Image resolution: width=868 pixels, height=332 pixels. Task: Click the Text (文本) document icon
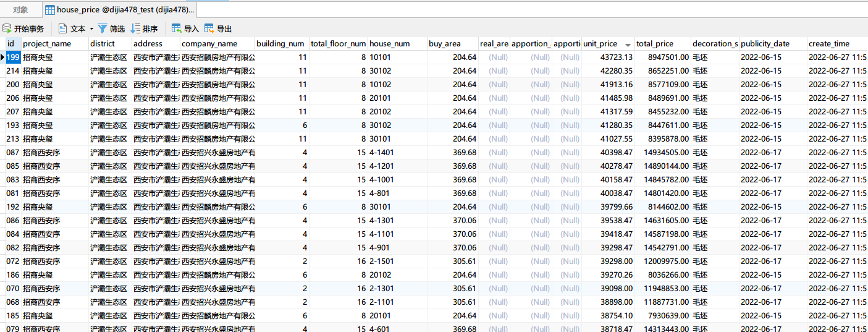(x=62, y=28)
